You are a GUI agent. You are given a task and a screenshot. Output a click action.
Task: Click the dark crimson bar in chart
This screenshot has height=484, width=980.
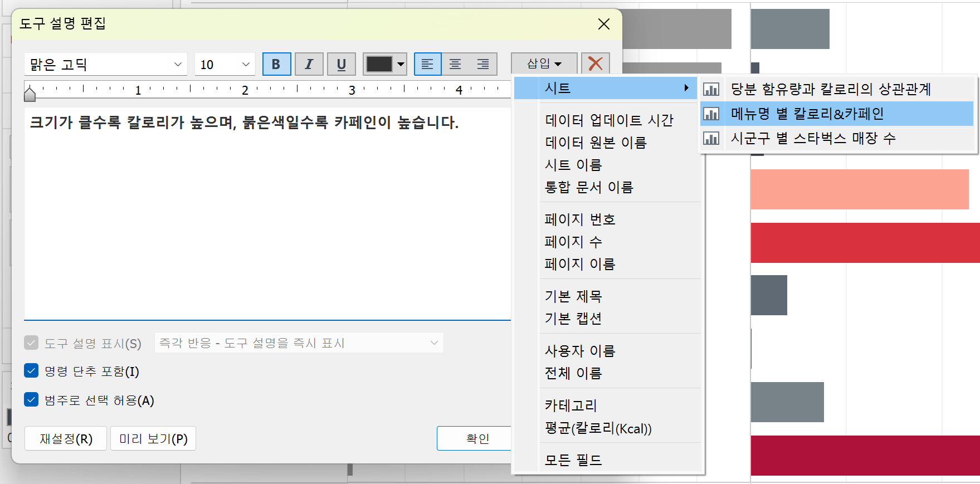pyautogui.click(x=865, y=456)
